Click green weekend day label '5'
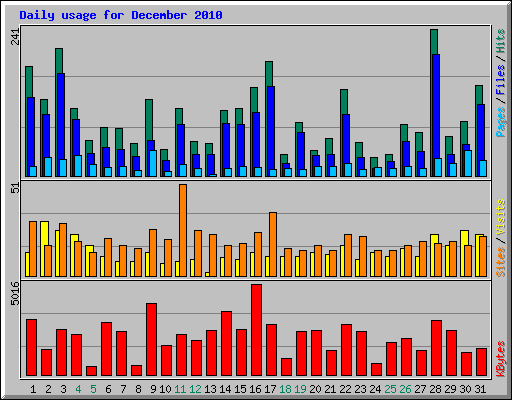This screenshot has width=512, height=400. (x=93, y=389)
